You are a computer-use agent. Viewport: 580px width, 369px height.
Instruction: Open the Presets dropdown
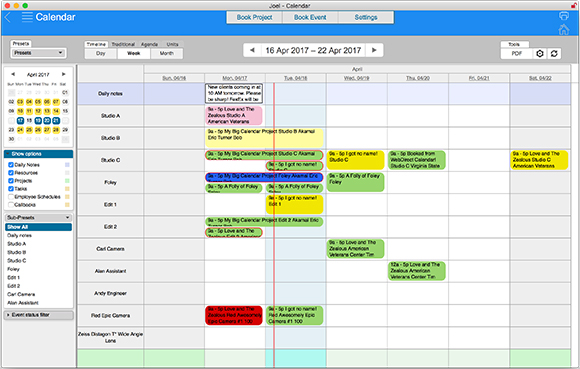pyautogui.click(x=38, y=53)
